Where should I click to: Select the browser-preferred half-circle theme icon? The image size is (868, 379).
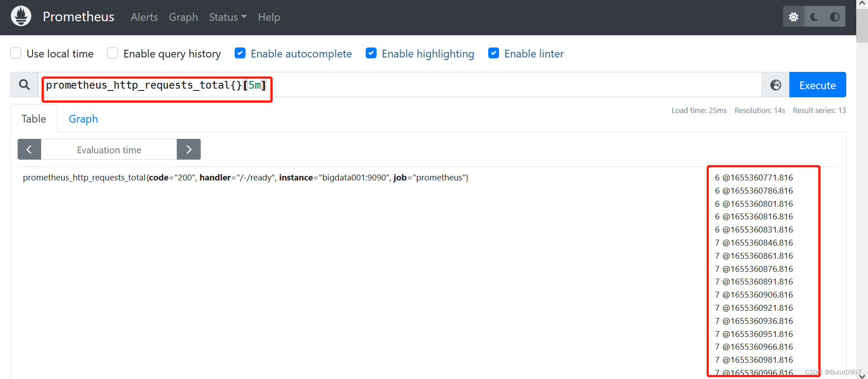click(835, 17)
